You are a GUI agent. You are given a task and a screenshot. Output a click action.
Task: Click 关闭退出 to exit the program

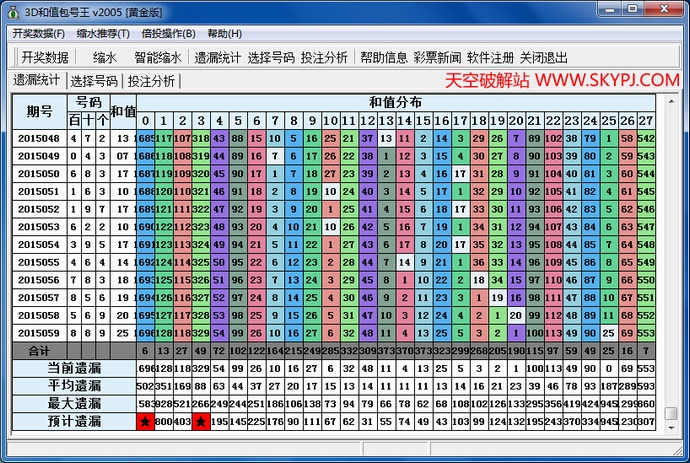click(543, 57)
